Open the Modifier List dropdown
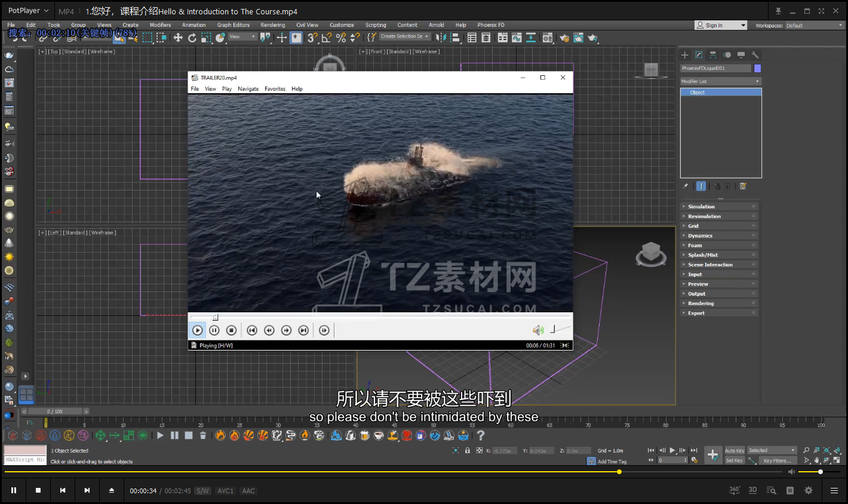The height and width of the screenshot is (504, 848). (x=720, y=81)
